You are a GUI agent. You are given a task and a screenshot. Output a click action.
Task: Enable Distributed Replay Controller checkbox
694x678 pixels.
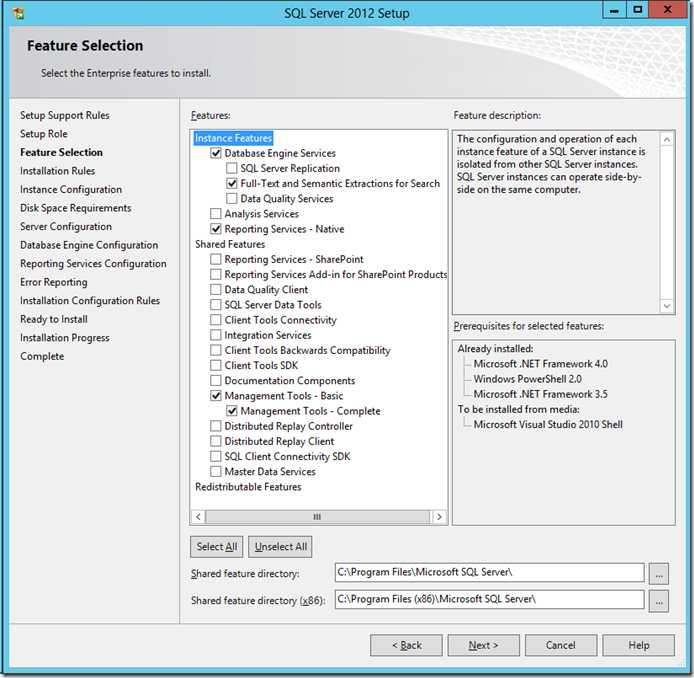tap(216, 426)
